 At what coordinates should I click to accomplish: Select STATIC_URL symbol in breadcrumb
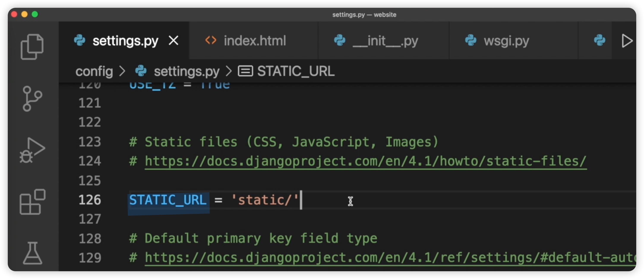[296, 71]
